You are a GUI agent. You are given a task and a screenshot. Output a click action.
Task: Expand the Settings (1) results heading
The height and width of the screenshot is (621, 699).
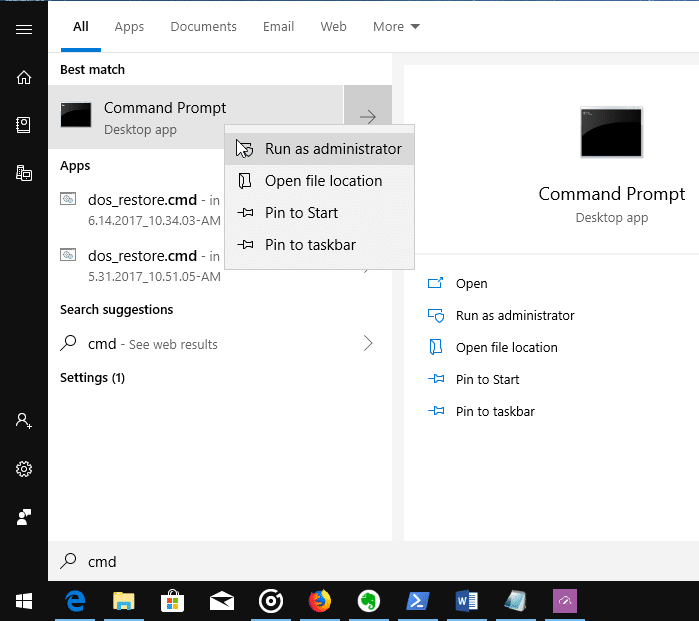93,378
